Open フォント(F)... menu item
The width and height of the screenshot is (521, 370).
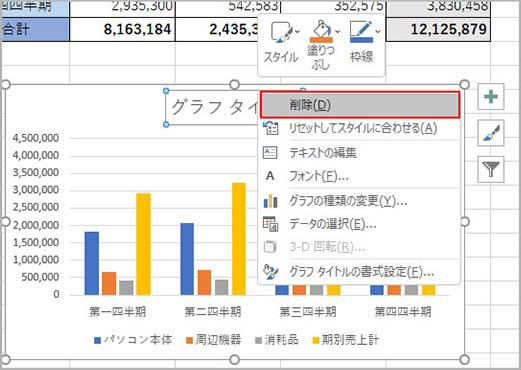point(360,176)
